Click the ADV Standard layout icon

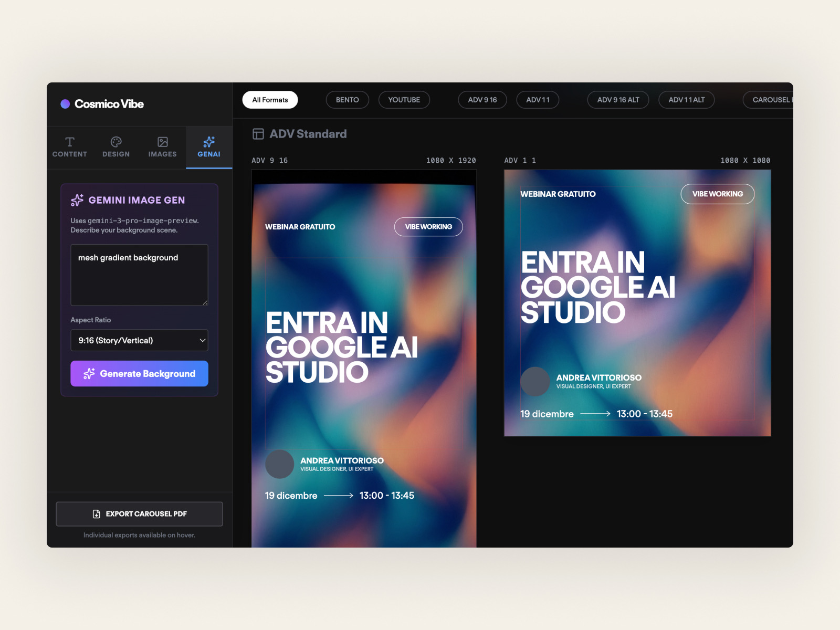(x=258, y=134)
